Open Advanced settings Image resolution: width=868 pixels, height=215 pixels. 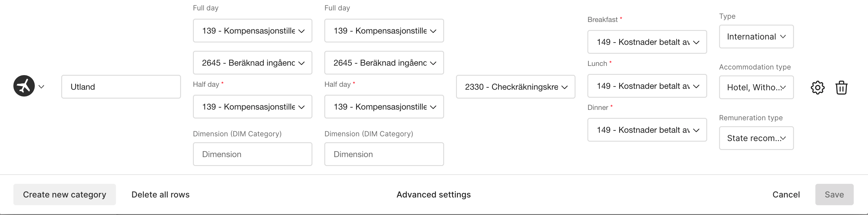click(433, 195)
